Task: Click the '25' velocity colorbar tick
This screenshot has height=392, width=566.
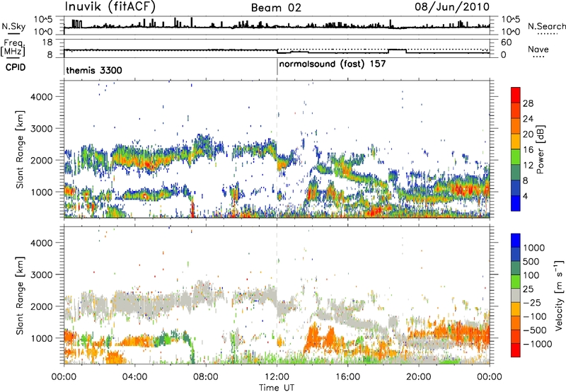Action: point(528,289)
